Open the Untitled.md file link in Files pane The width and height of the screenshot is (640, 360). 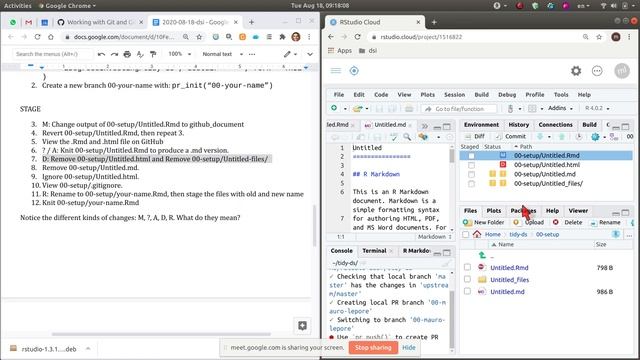507,292
